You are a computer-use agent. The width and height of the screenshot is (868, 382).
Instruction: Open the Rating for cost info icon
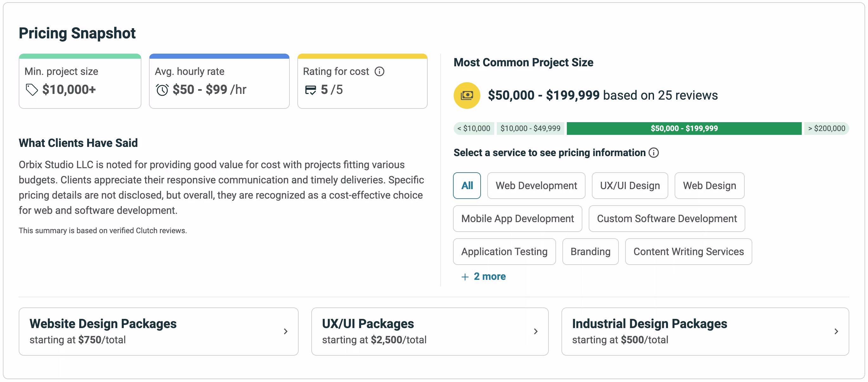[379, 71]
